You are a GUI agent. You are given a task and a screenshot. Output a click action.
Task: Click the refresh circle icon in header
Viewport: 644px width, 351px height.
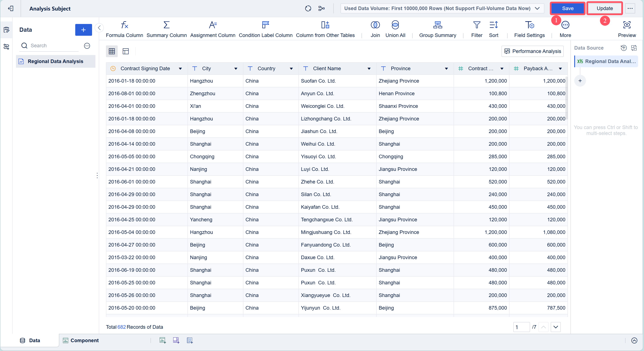click(308, 8)
